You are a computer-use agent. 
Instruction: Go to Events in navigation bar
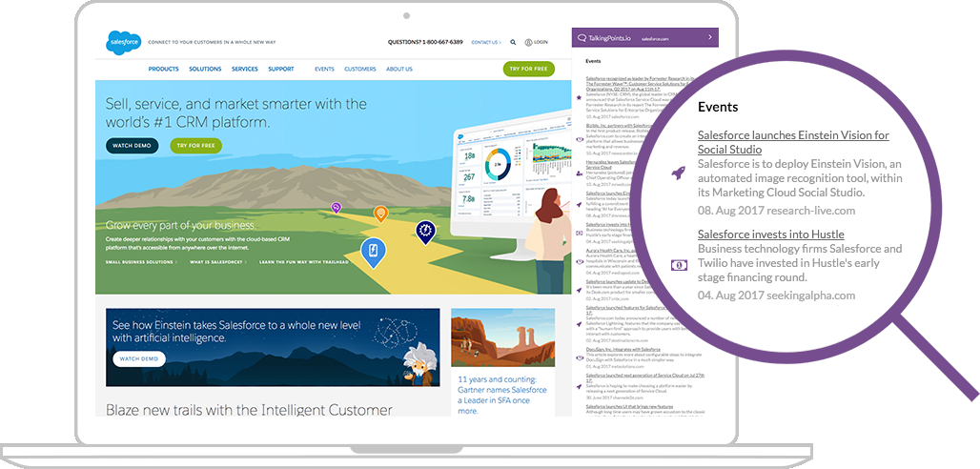pos(324,69)
